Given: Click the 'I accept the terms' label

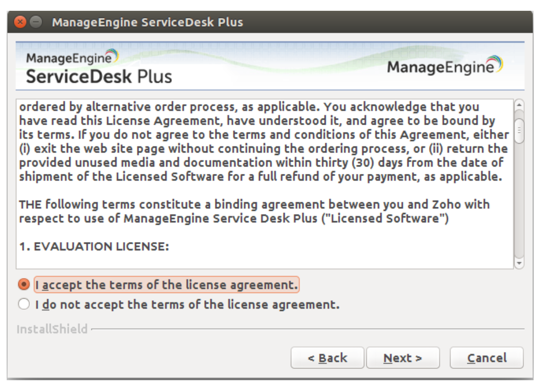Looking at the screenshot, I should pyautogui.click(x=166, y=285).
